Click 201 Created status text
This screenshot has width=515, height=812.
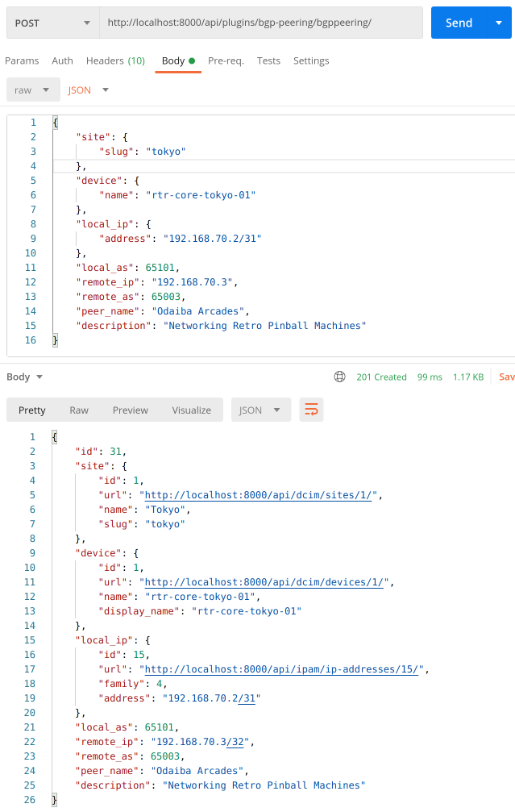click(x=381, y=377)
